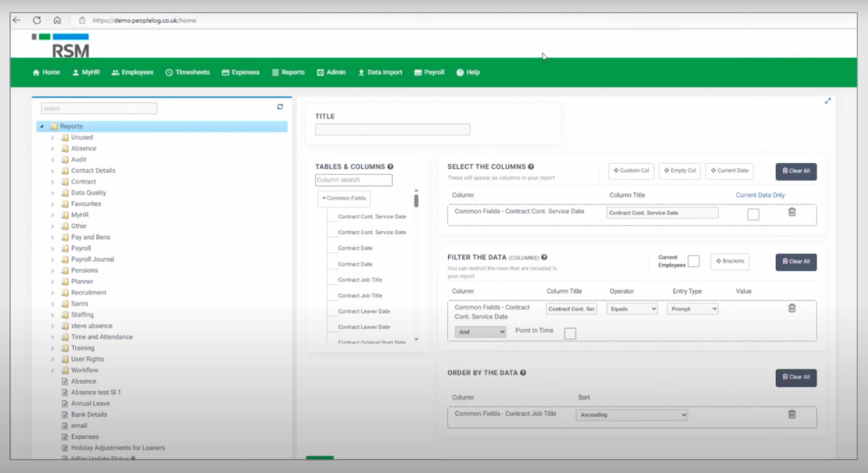Viewport: 868px width, 473px height.
Task: Open the Reports menu
Action: pos(289,72)
